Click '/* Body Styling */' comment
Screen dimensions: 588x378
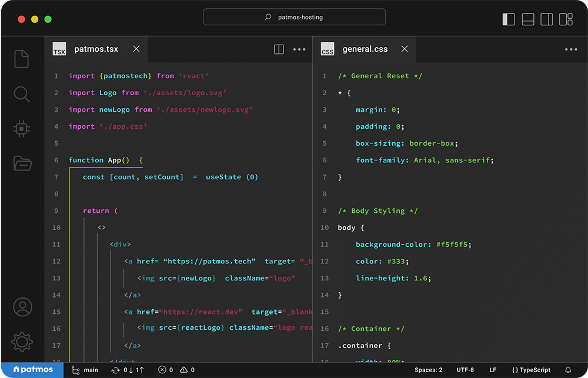377,210
